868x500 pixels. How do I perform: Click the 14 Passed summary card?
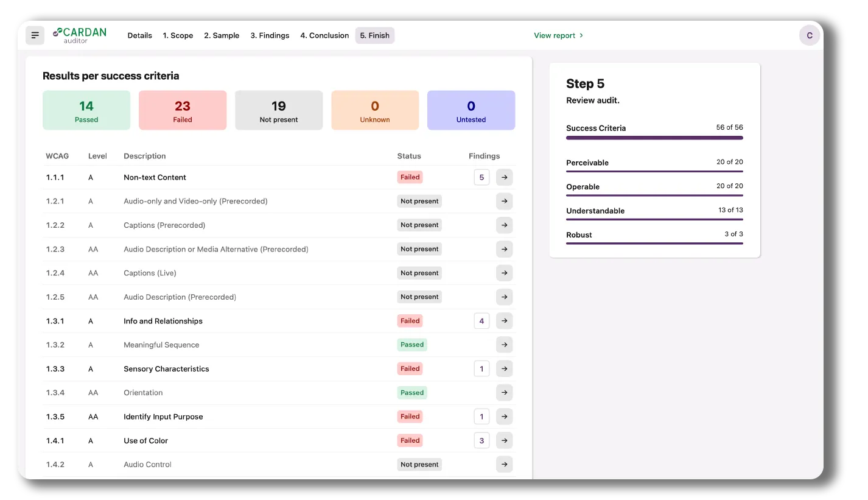[x=86, y=110]
